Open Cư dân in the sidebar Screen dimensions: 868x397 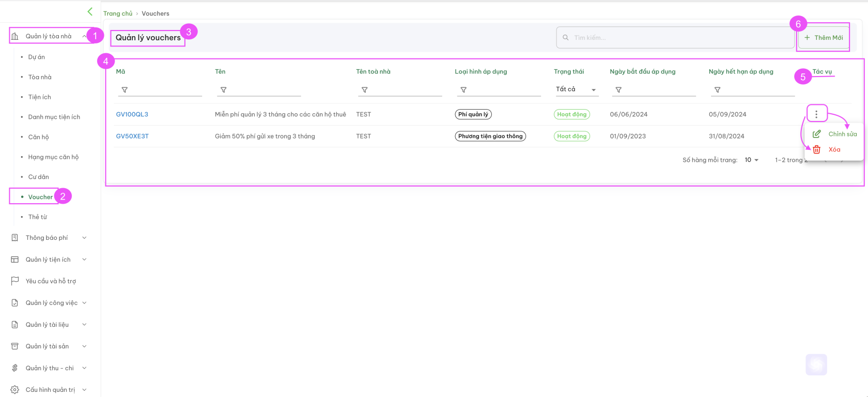[39, 177]
